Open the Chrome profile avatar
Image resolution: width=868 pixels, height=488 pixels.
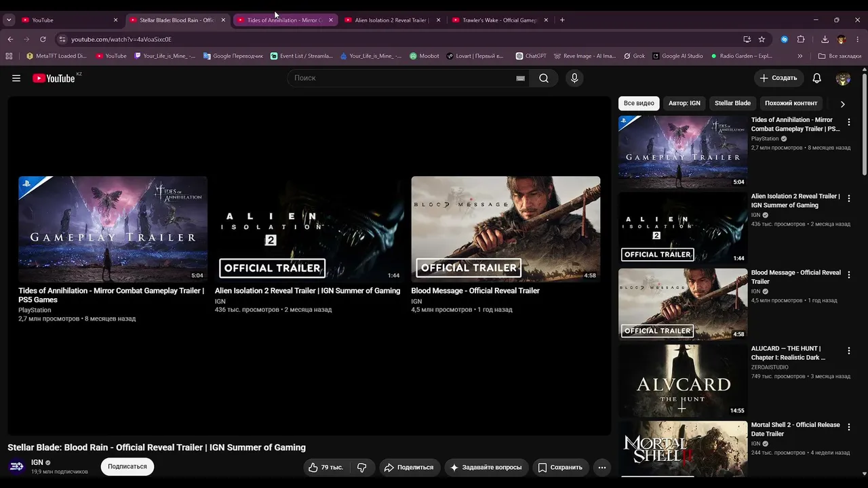tap(842, 39)
